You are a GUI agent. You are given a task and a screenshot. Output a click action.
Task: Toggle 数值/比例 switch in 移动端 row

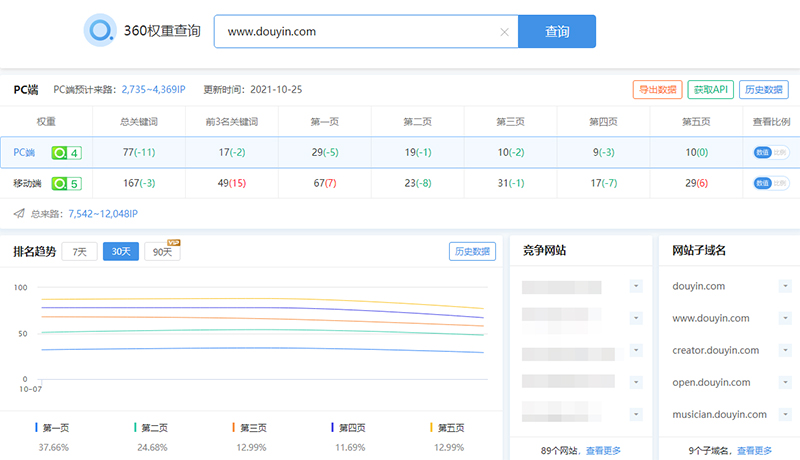pyautogui.click(x=770, y=183)
